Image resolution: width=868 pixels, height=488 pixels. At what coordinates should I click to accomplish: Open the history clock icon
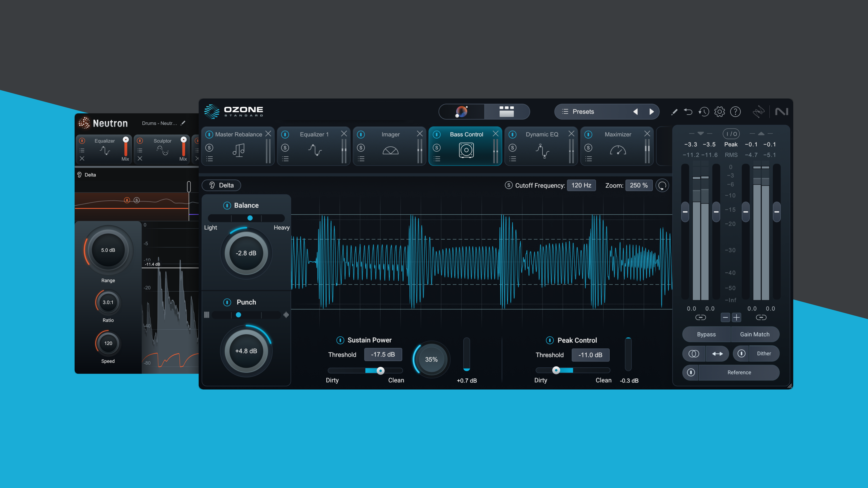tap(704, 111)
